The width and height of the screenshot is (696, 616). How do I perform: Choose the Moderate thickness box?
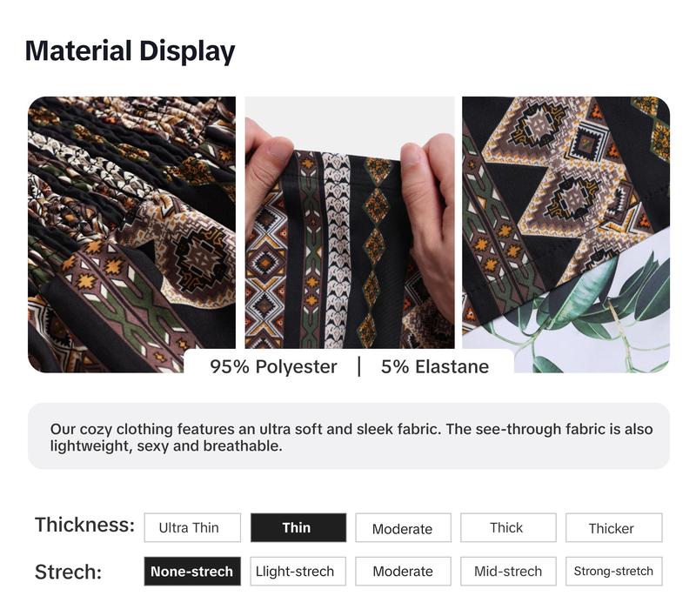pos(403,527)
